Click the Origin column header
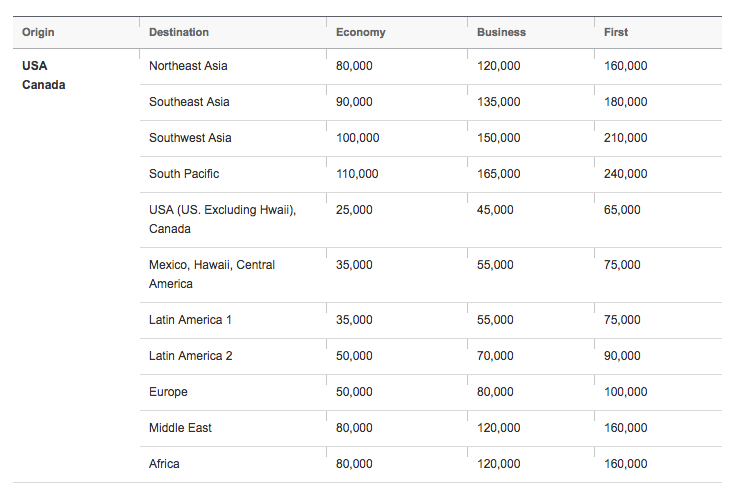This screenshot has height=492, width=737. tap(38, 32)
